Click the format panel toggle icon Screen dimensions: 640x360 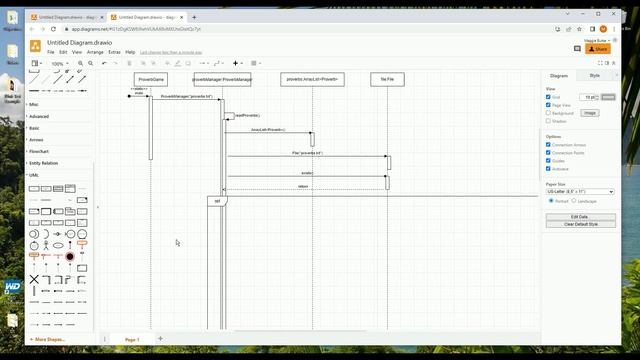coord(607,63)
